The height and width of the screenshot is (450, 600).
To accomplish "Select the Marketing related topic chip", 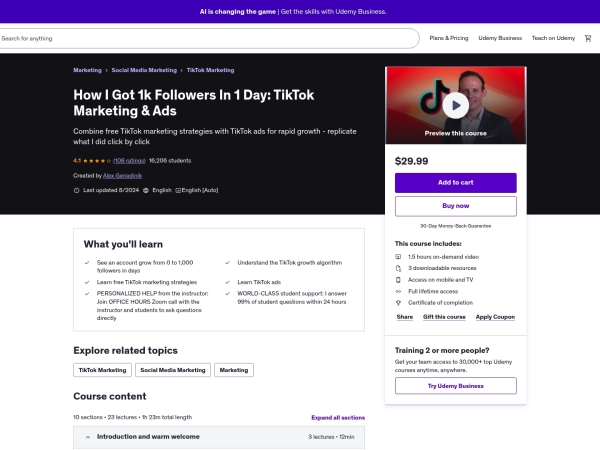I will click(x=234, y=370).
